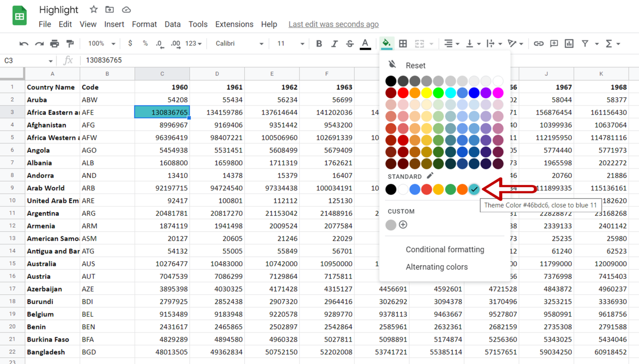Open the Insert menu
The image size is (639, 364).
pyautogui.click(x=114, y=24)
